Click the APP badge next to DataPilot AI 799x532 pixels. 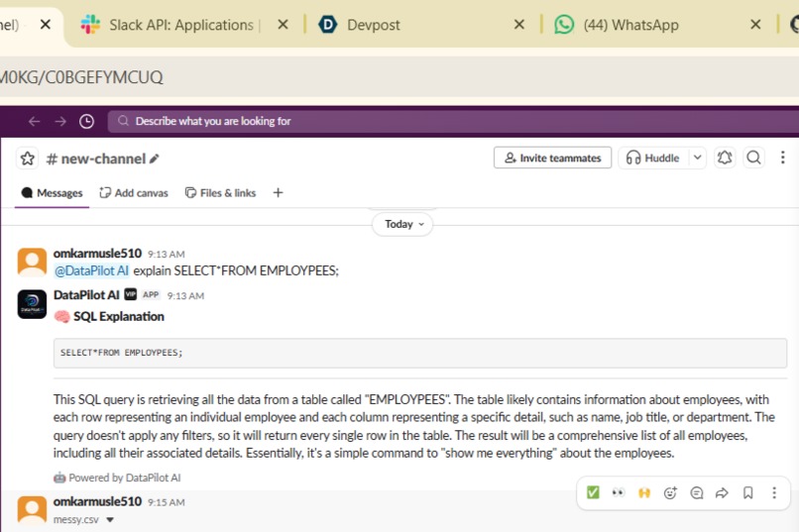pos(151,295)
